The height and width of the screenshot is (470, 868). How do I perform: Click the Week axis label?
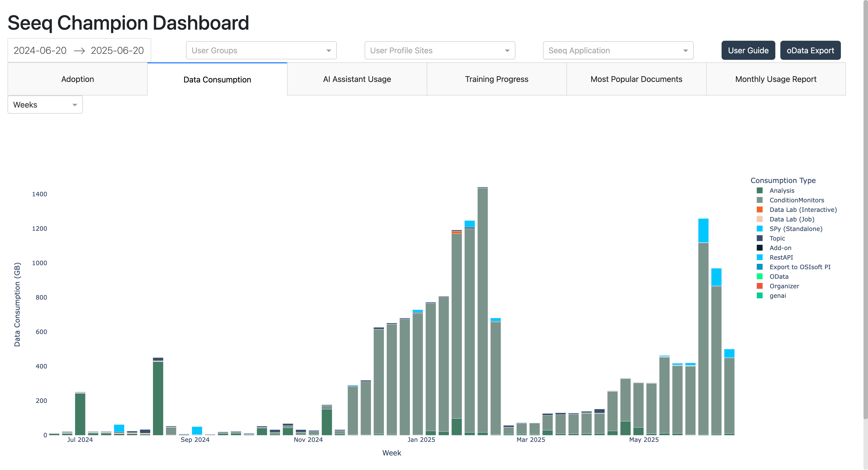392,453
